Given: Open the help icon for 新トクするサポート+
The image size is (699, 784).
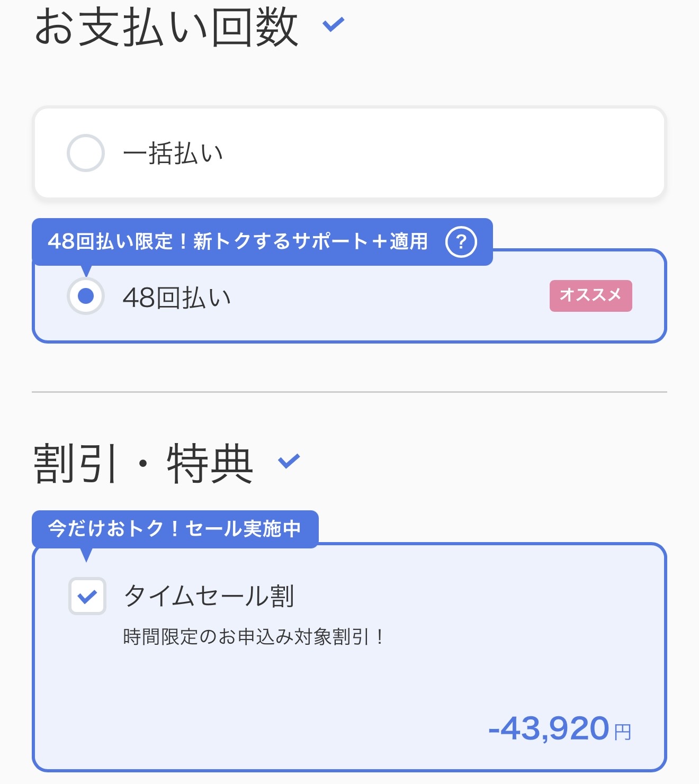Looking at the screenshot, I should (461, 242).
